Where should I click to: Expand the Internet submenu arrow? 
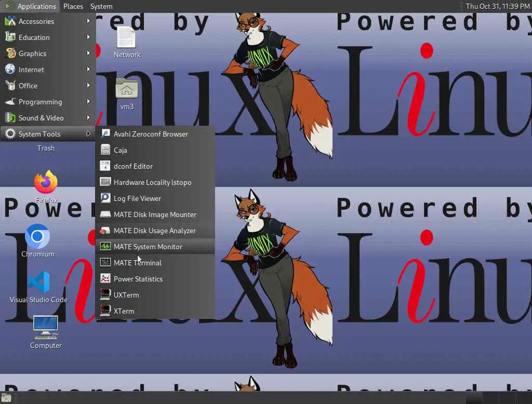(88, 69)
